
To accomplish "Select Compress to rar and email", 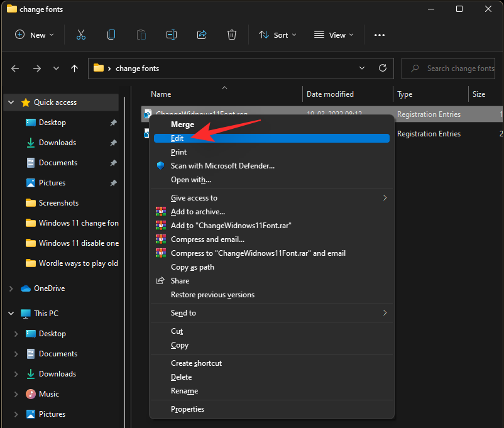I will click(271, 253).
